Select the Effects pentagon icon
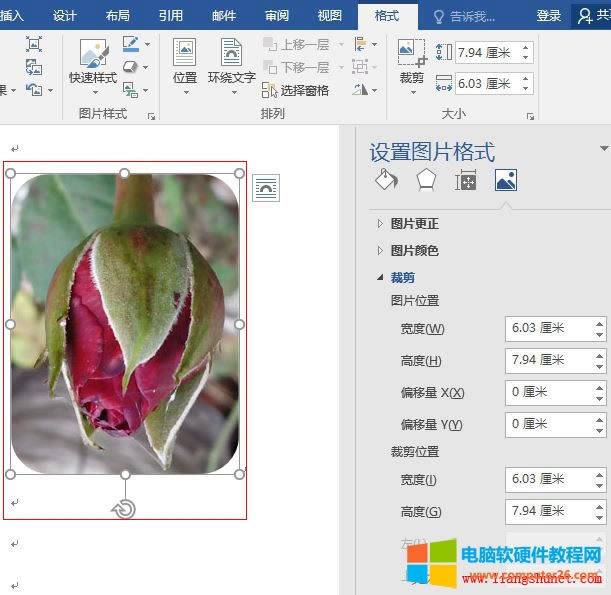611x595 pixels. pos(426,180)
